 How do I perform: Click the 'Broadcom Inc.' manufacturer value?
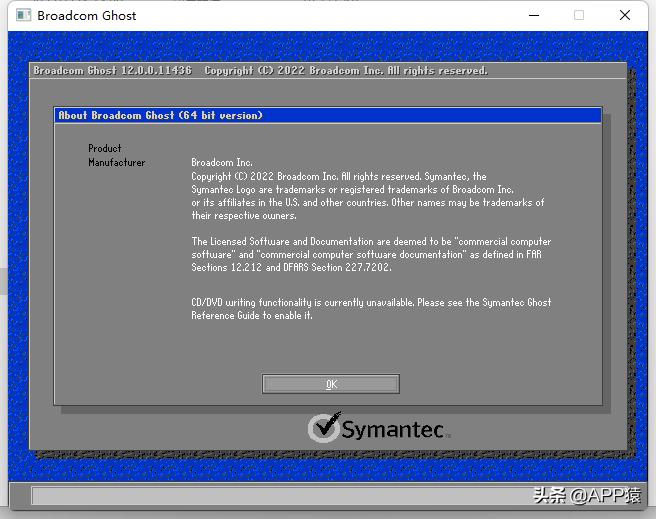tap(222, 162)
